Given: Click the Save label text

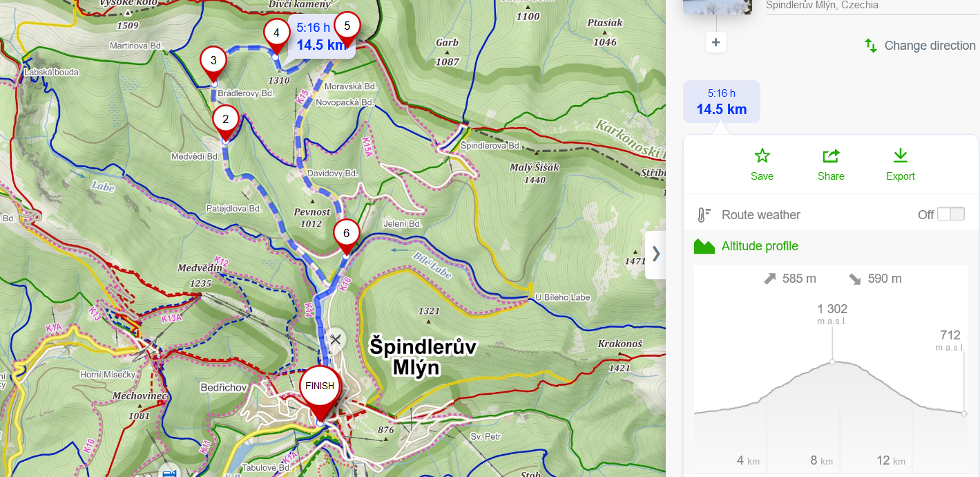Looking at the screenshot, I should [762, 176].
